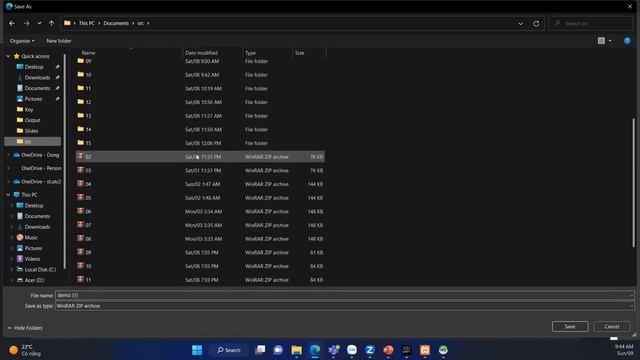Open Zoom from the taskbar
The width and height of the screenshot is (640, 360).
pyautogui.click(x=370, y=350)
